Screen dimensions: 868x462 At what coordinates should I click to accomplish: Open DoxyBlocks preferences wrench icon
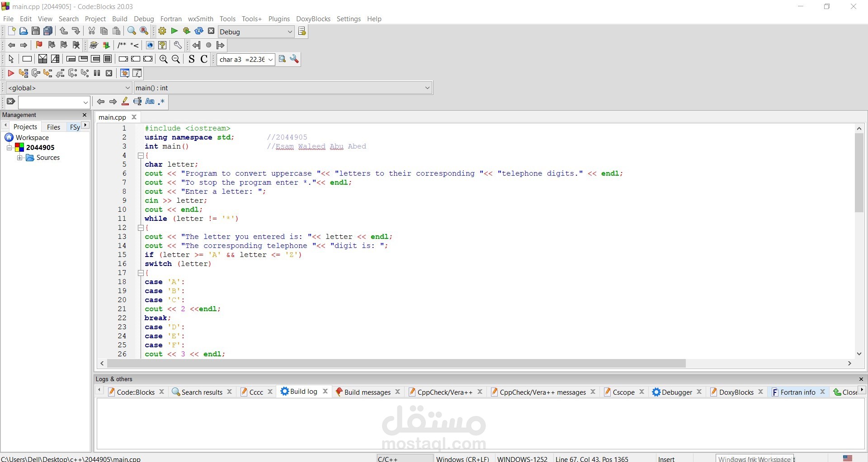(x=178, y=45)
